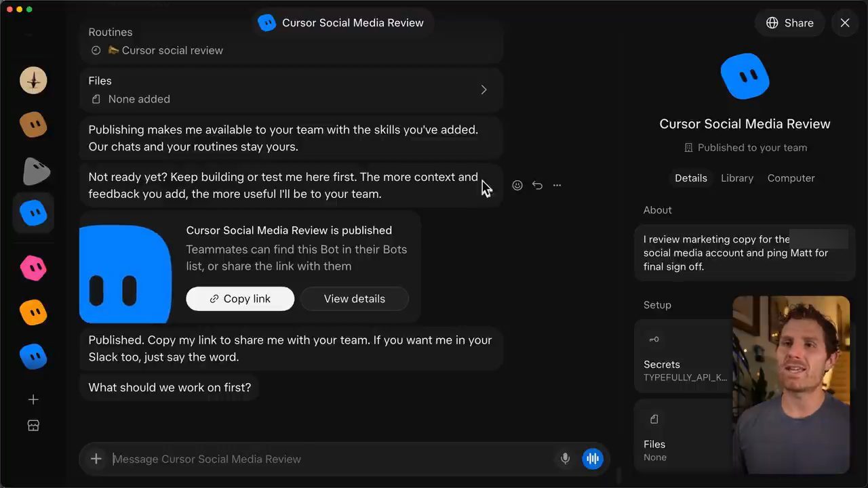Image resolution: width=868 pixels, height=488 pixels.
Task: Click the attachment plus icon in message box
Action: [96, 459]
